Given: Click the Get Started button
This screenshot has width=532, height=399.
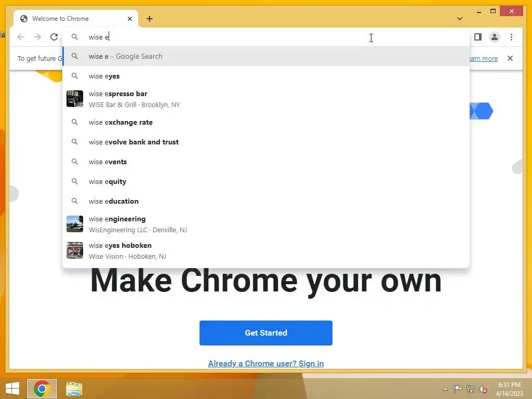Looking at the screenshot, I should pyautogui.click(x=266, y=333).
